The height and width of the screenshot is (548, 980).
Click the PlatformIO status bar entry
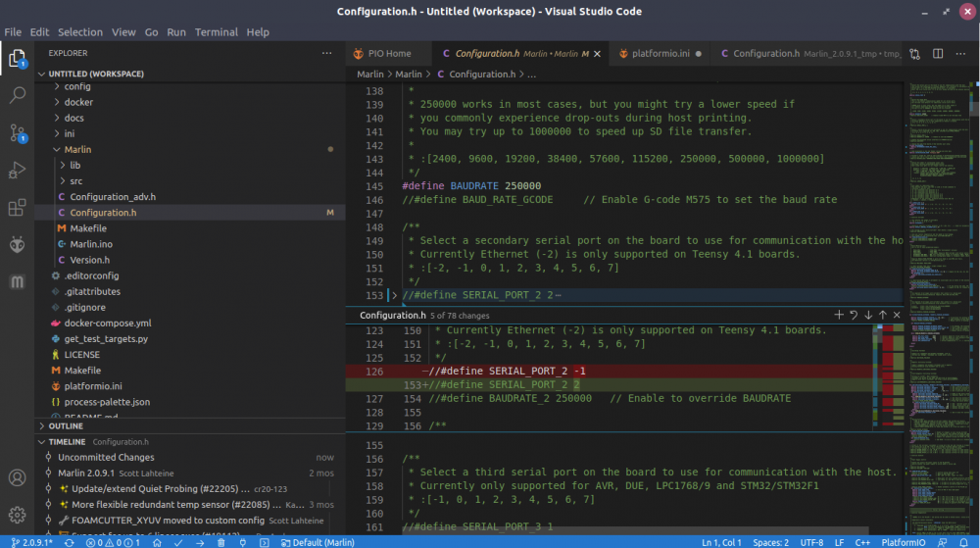pos(904,542)
